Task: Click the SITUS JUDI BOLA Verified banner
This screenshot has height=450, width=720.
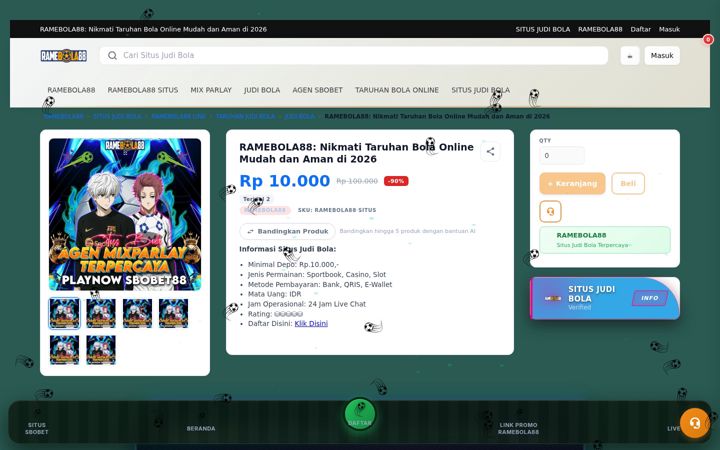Action: point(605,298)
